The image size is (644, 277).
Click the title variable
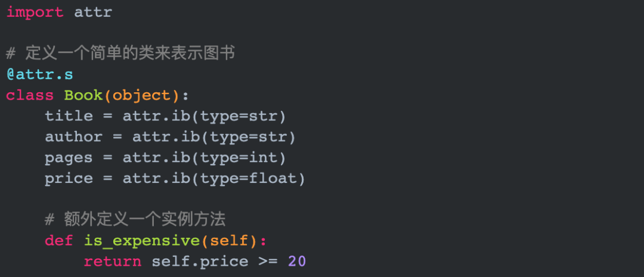click(69, 116)
